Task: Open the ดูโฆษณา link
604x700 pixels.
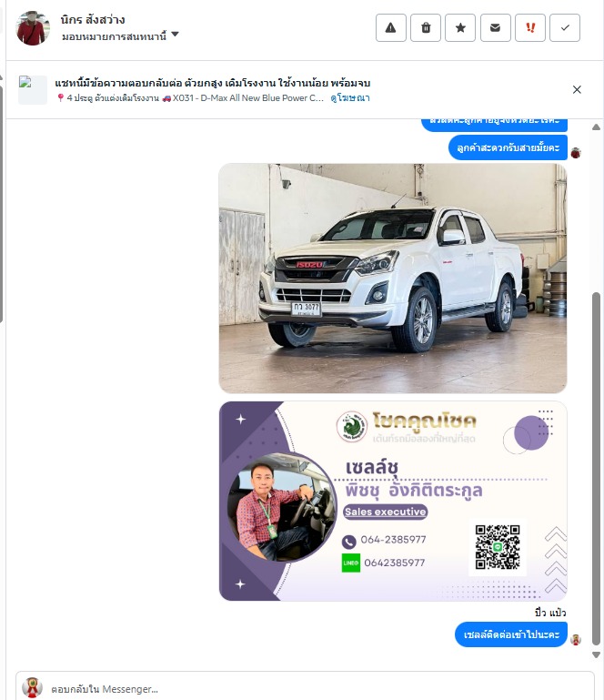Action: [350, 97]
